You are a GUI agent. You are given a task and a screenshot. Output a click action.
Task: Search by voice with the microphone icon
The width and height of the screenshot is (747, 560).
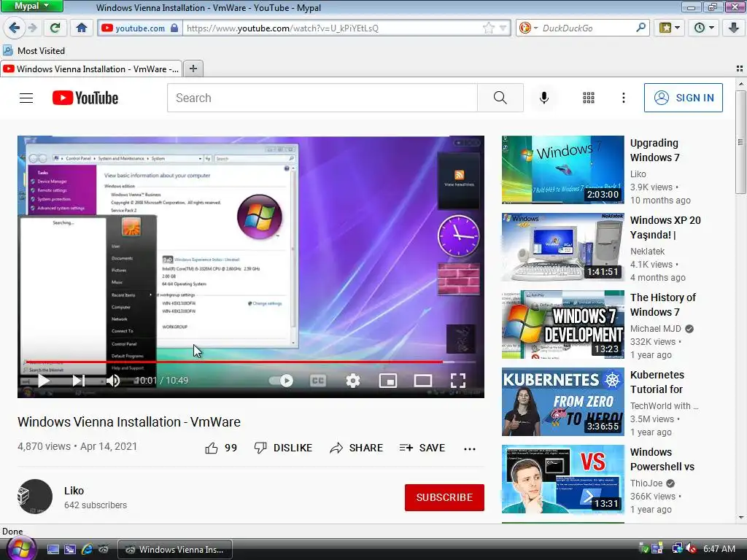click(x=543, y=98)
